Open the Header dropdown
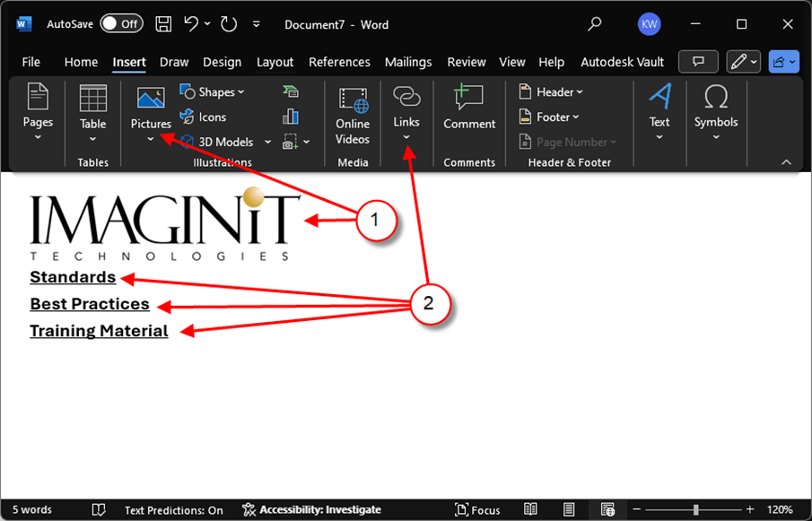Viewport: 812px width, 521px height. coord(551,92)
